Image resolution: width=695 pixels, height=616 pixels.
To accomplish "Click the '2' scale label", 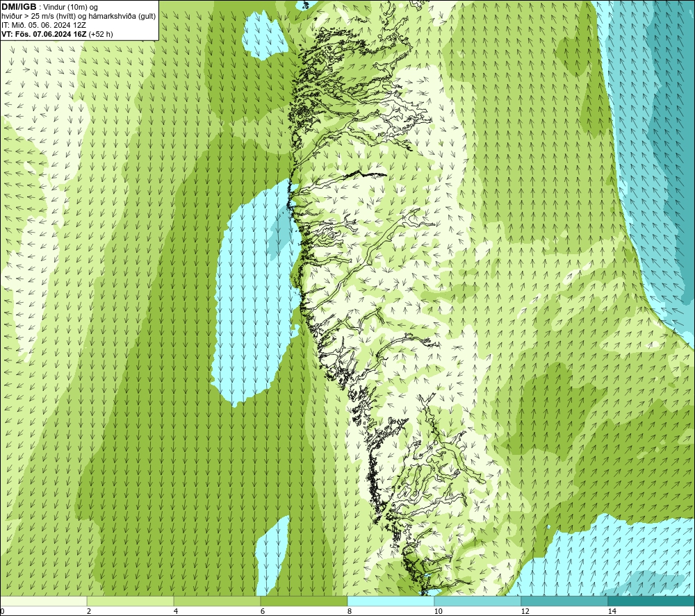I will click(89, 611).
